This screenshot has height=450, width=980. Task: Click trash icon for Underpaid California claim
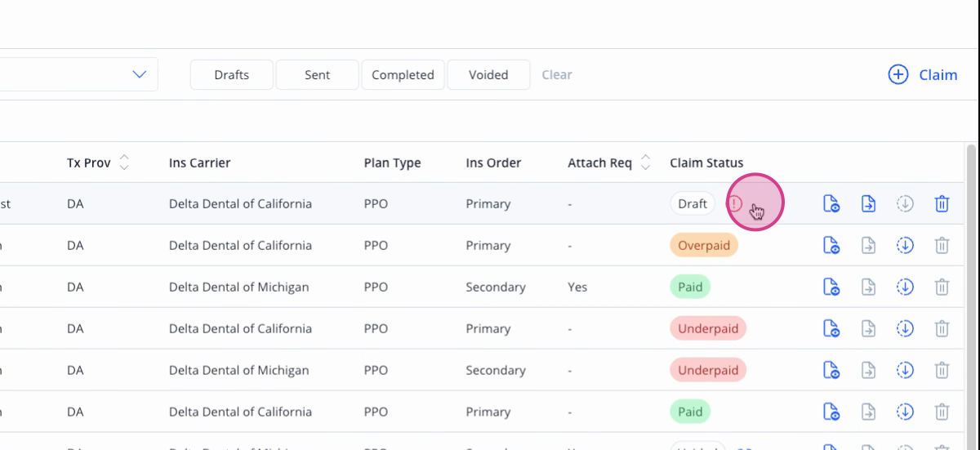tap(942, 328)
